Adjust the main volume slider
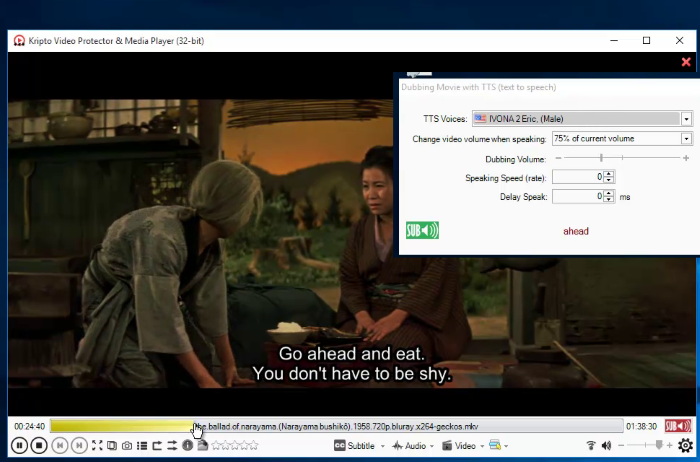Viewport: 700px width, 462px height. pos(646,445)
